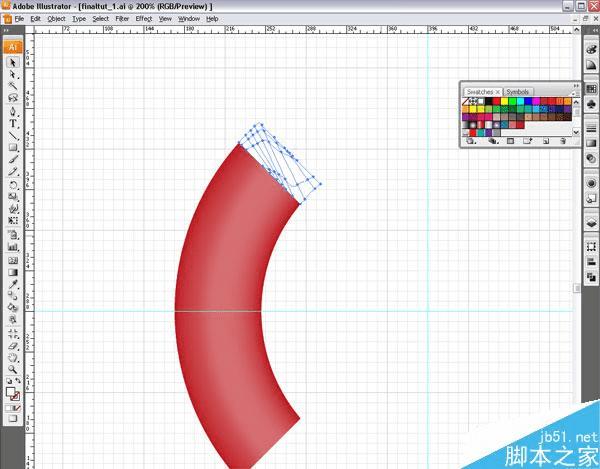Select the Selection tool (black arrow)

click(13, 62)
